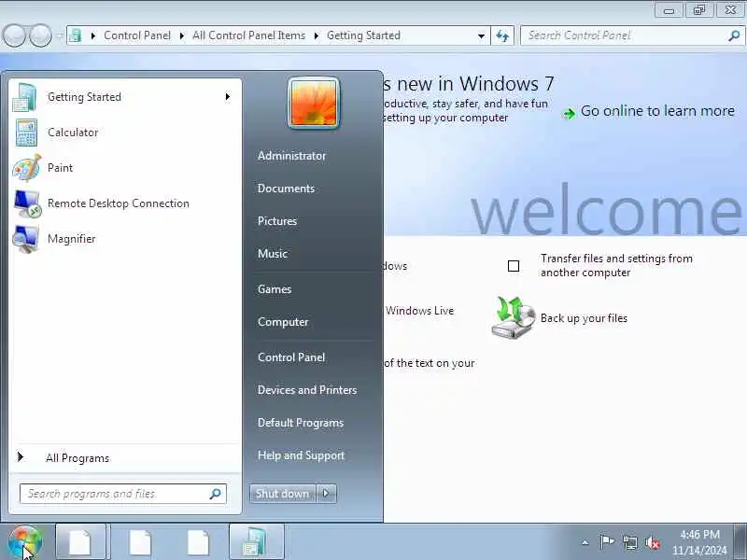Click the Control Panel search magnifier icon
This screenshot has height=560, width=747.
(734, 35)
